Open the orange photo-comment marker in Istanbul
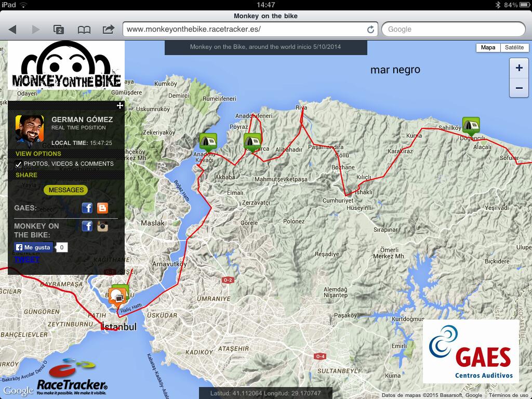 117,298
